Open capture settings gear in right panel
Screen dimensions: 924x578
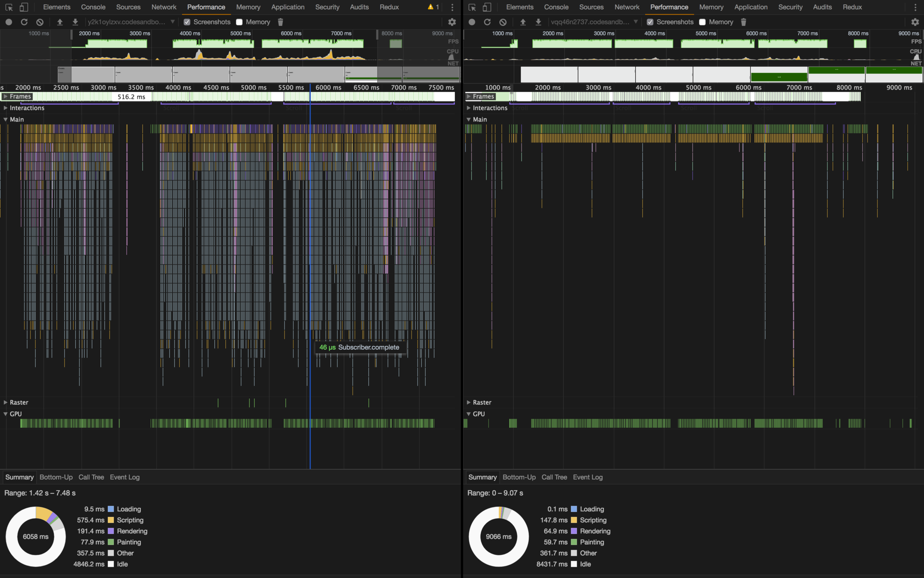click(x=915, y=22)
